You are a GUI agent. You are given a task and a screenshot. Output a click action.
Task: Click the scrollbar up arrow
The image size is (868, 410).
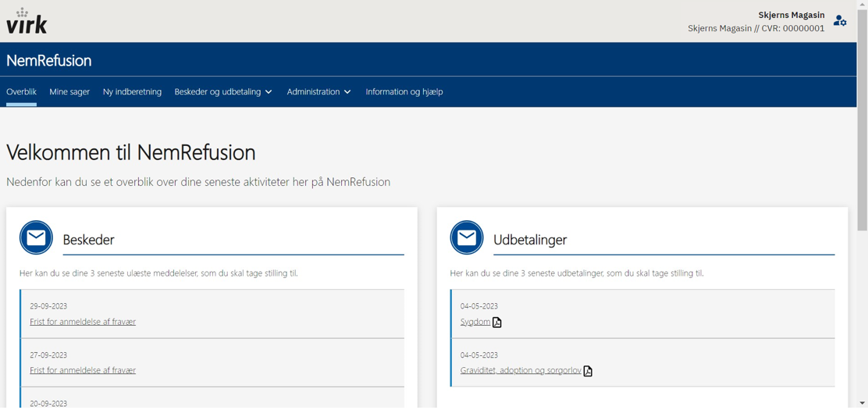(x=862, y=5)
